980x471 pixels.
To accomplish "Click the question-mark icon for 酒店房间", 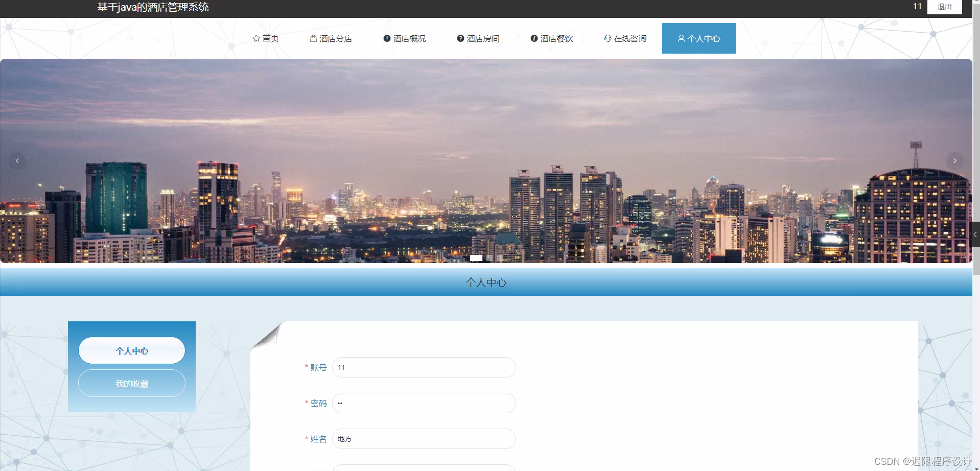I will [459, 38].
